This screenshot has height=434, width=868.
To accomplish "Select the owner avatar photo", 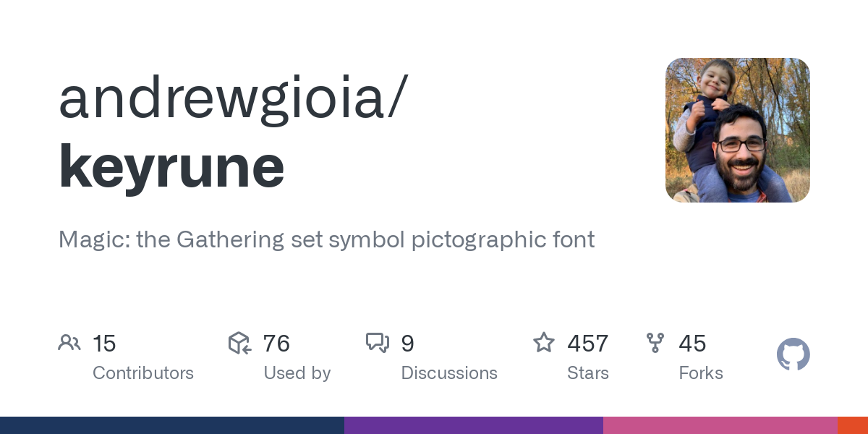I will point(737,130).
